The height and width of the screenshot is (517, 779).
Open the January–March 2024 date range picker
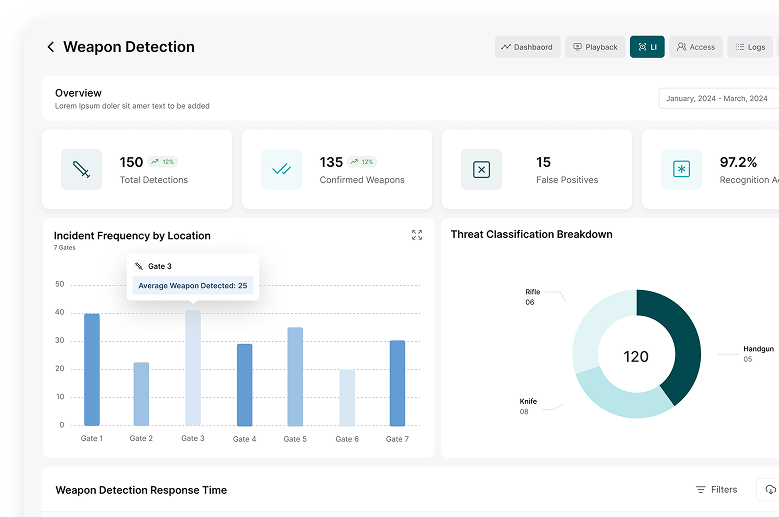[717, 99]
